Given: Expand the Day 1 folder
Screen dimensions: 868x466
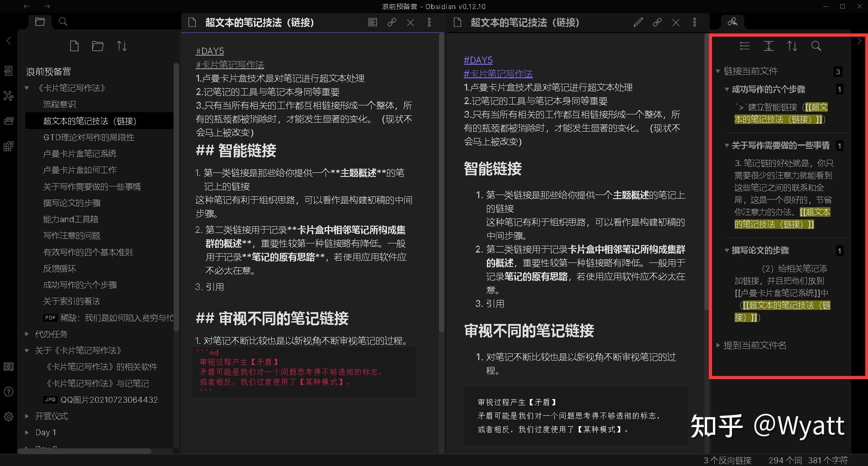Looking at the screenshot, I should (x=27, y=432).
